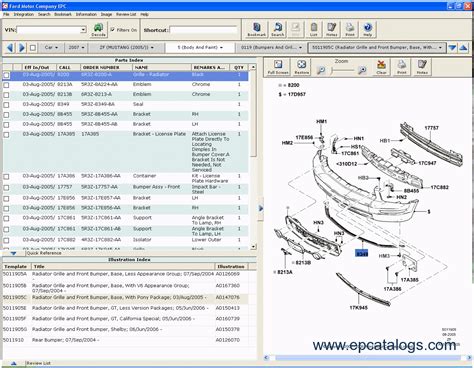
Task: Click the Decode VIN car icon
Action: [x=98, y=30]
